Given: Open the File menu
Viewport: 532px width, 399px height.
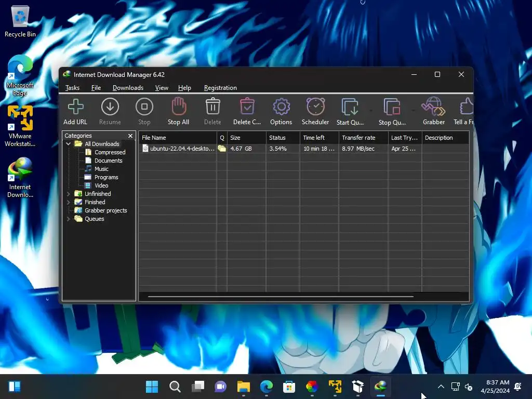Looking at the screenshot, I should pos(96,88).
